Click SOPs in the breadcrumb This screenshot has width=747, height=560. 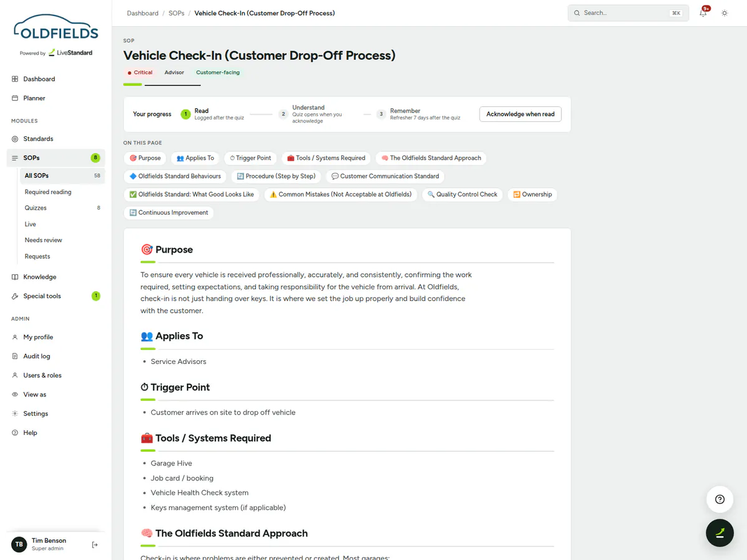(177, 13)
